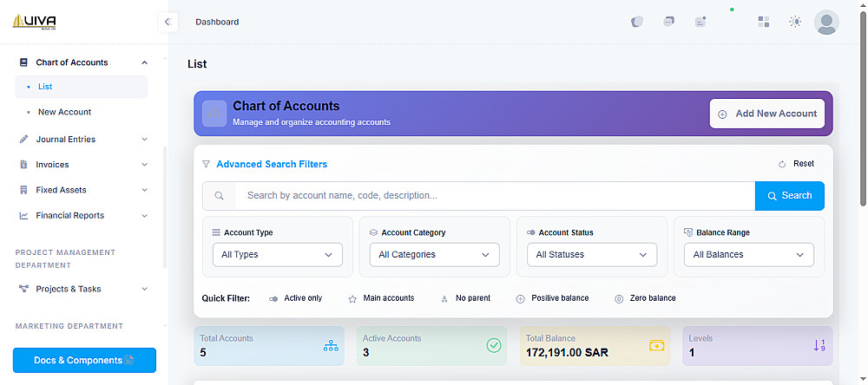Open the apps grid icon
The height and width of the screenshot is (385, 868).
[764, 22]
